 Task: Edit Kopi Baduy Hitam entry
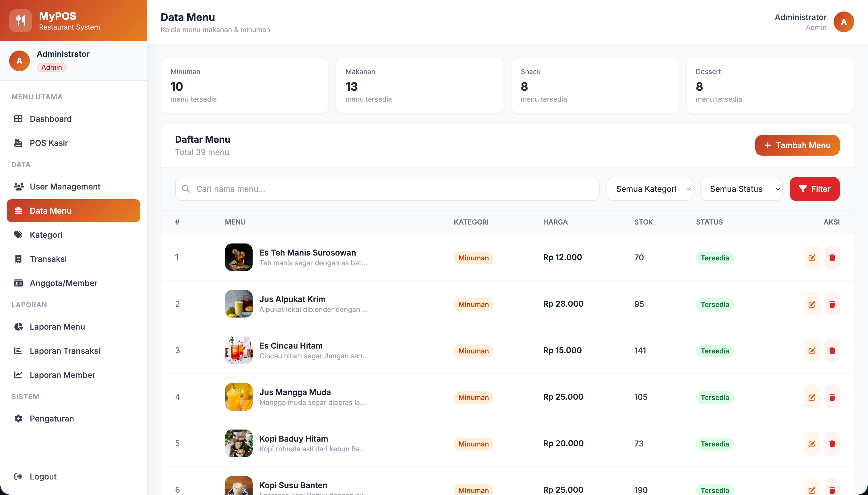pos(811,444)
